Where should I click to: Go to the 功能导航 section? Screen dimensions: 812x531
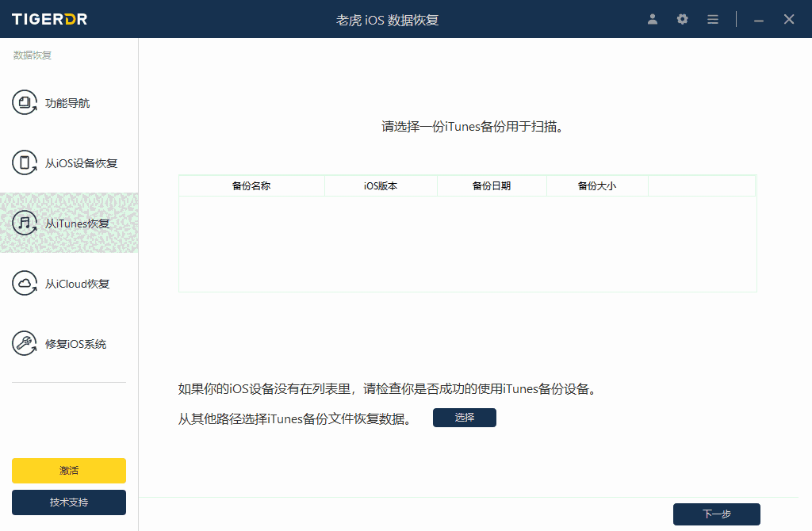pyautogui.click(x=69, y=102)
